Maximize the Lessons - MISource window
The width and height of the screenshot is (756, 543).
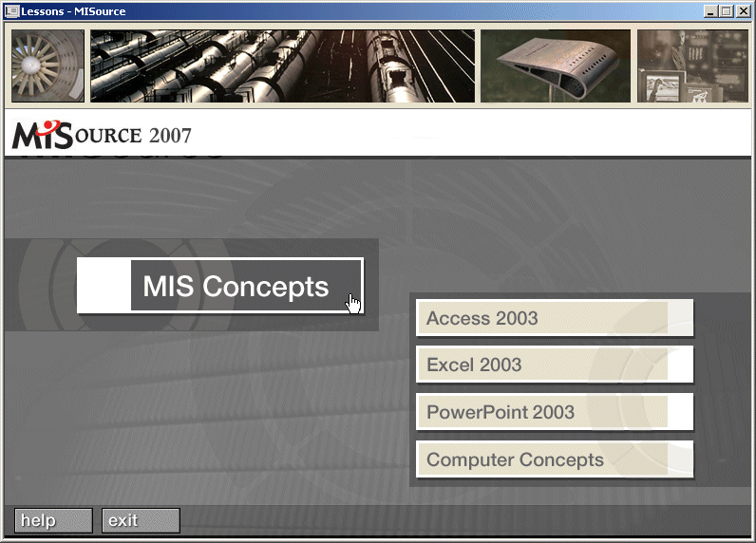[727, 11]
